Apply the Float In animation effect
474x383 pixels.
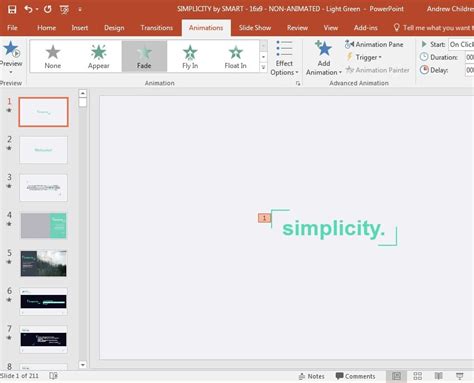click(235, 56)
